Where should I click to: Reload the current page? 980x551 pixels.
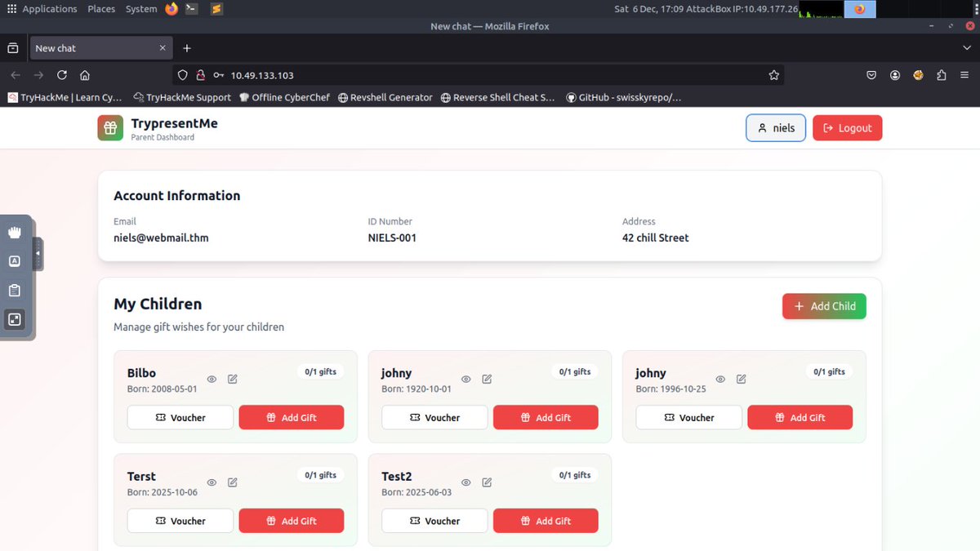62,75
